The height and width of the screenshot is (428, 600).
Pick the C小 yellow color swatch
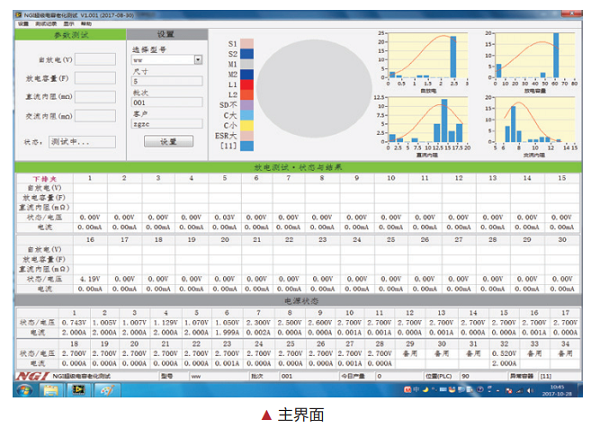pyautogui.click(x=248, y=125)
